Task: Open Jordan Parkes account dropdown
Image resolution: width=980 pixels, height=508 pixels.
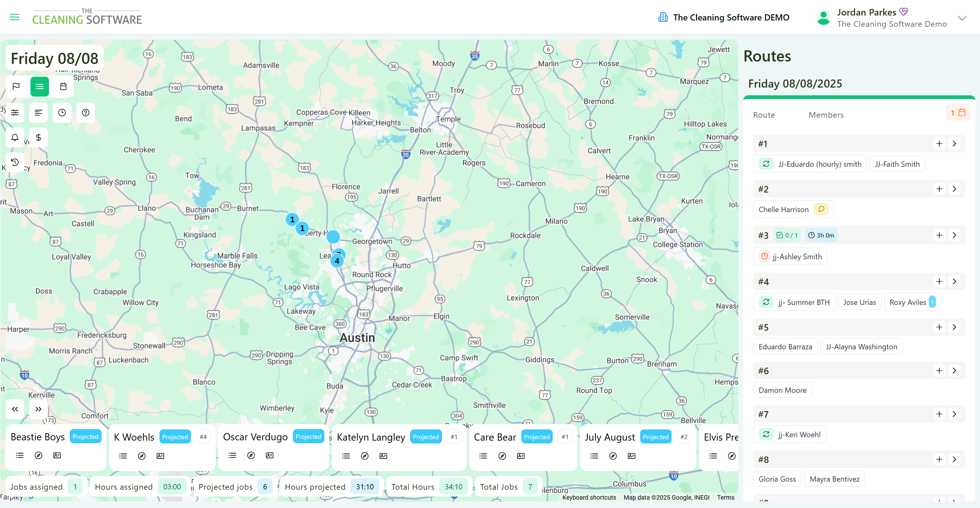Action: (962, 18)
